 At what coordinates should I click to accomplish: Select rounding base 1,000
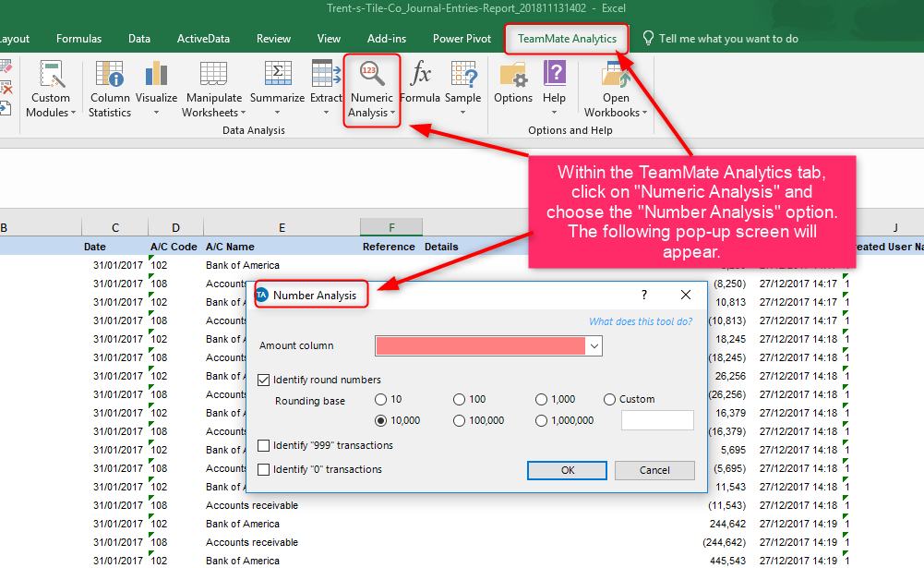tap(541, 399)
